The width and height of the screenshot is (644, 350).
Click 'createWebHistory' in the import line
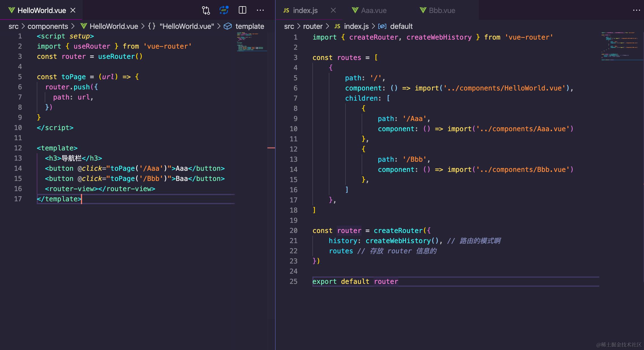click(439, 37)
